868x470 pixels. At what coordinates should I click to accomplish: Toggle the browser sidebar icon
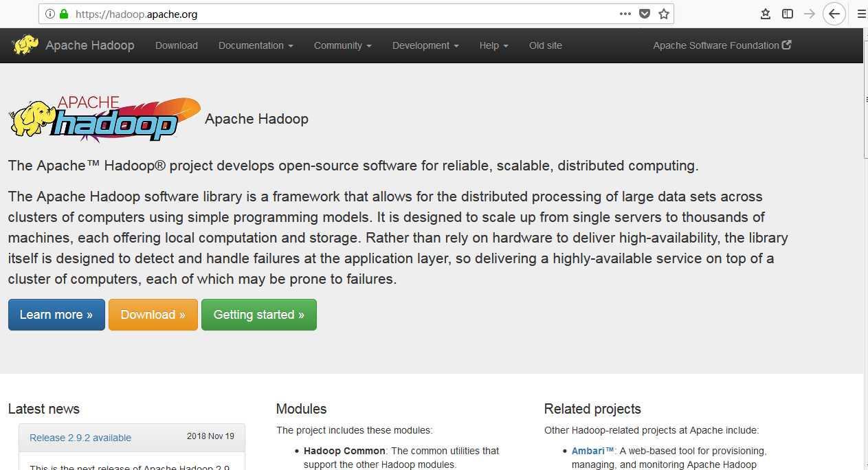click(x=788, y=14)
